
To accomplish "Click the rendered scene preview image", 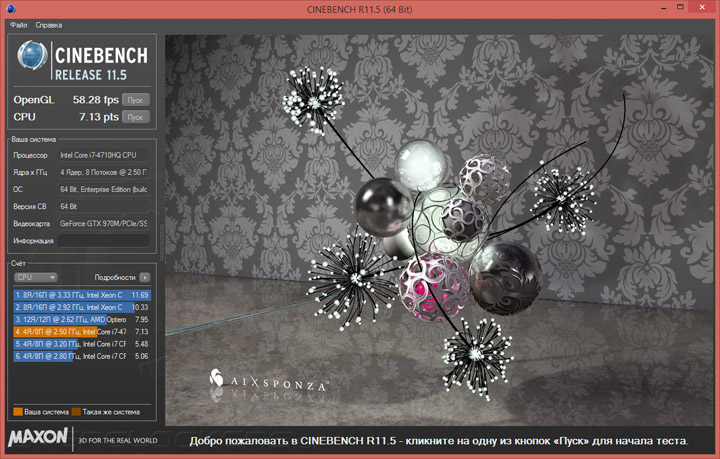I will 439,230.
